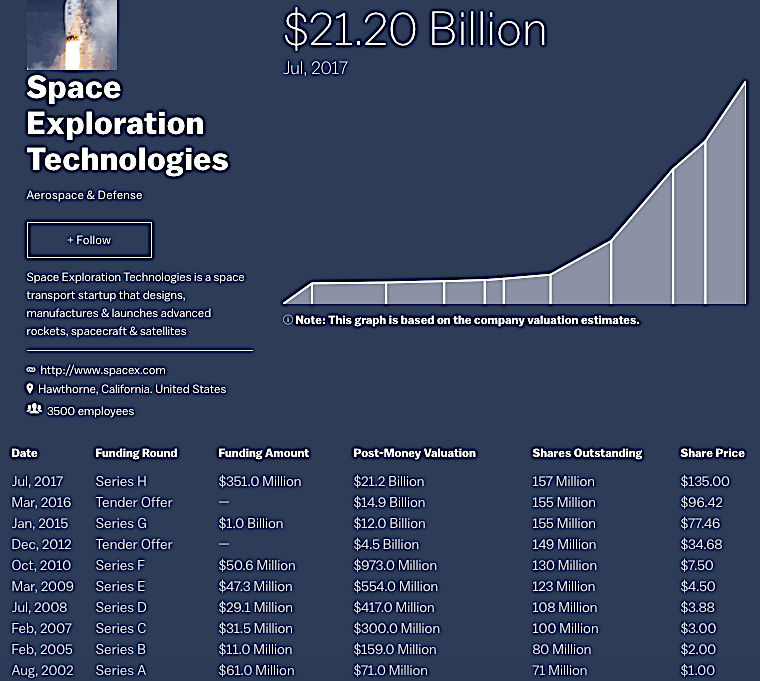Select the $61.0 Million funding amount
This screenshot has height=681, width=760.
point(256,670)
